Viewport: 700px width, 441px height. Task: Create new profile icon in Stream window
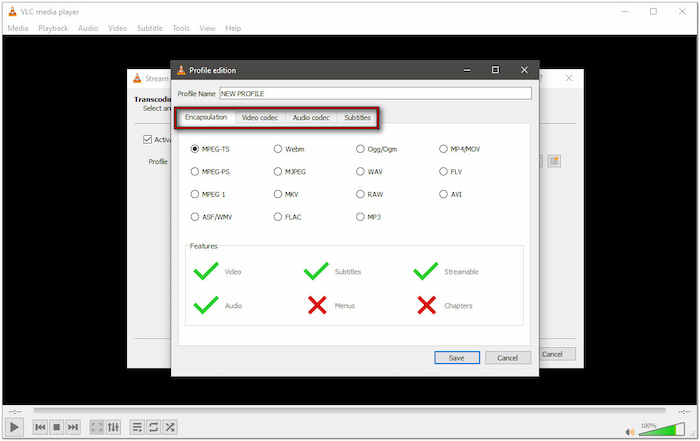point(554,161)
